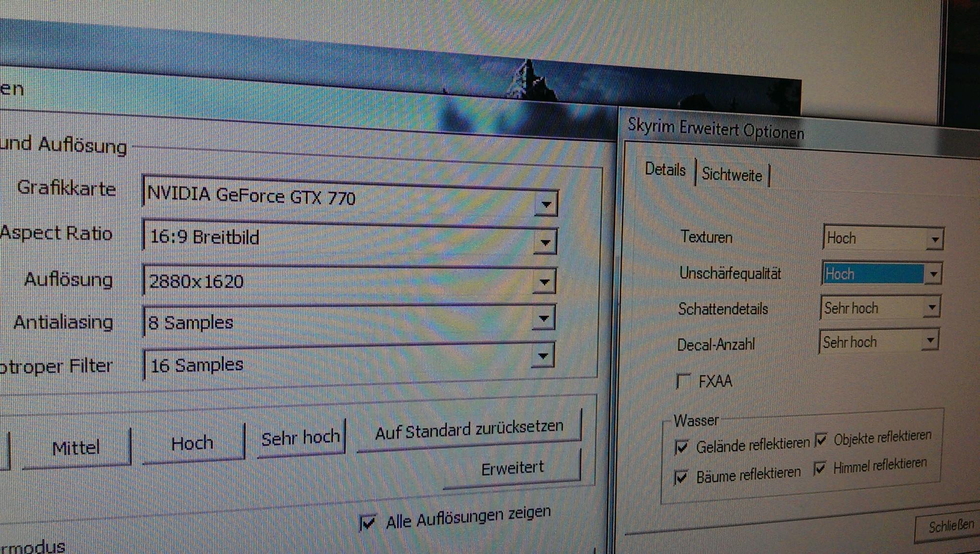Click the Unschärfequalität label
Image resolution: width=980 pixels, height=554 pixels.
tap(730, 273)
